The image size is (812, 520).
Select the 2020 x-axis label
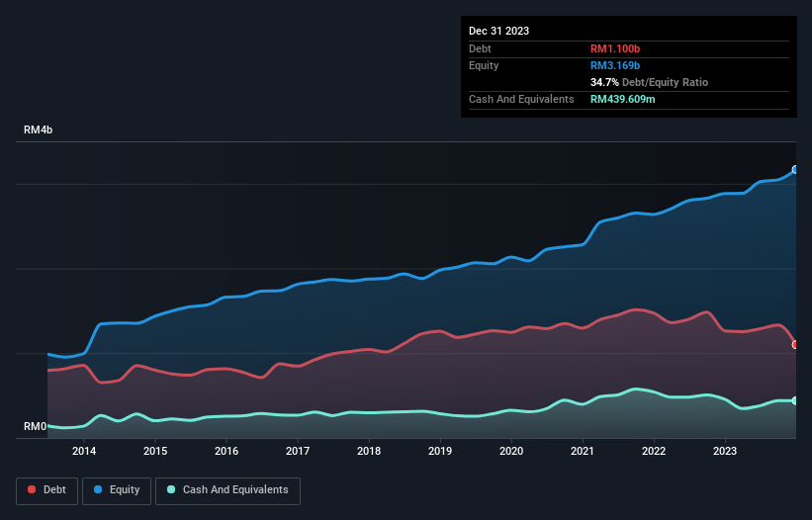(511, 451)
